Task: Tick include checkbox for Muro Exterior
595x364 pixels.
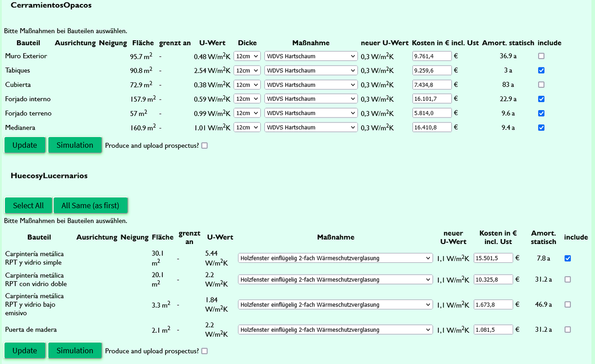Action: 541,56
